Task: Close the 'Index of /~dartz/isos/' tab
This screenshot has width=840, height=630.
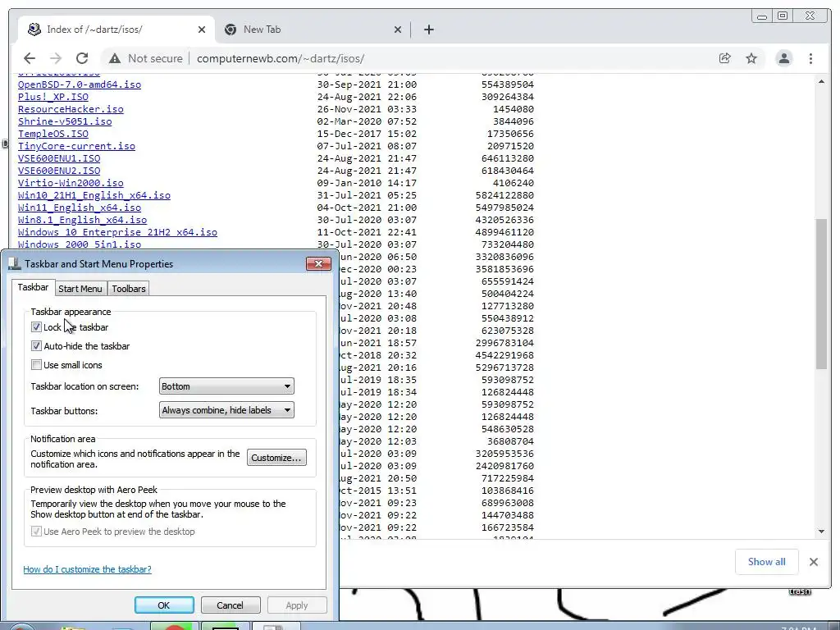Action: 202,30
